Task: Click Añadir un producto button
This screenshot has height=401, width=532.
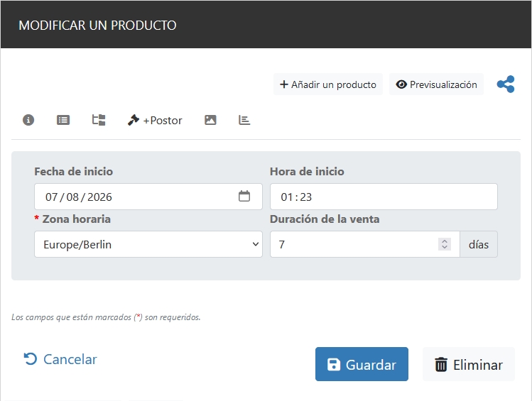Action: coord(328,84)
